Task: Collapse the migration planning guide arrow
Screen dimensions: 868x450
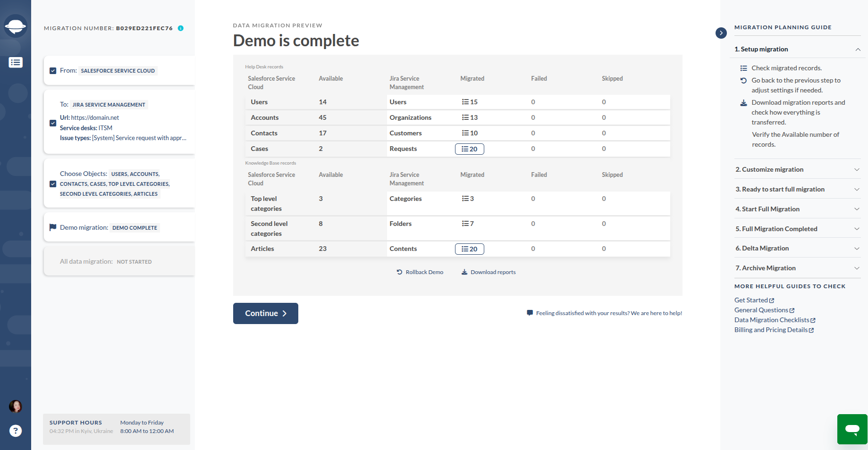Action: 721,33
